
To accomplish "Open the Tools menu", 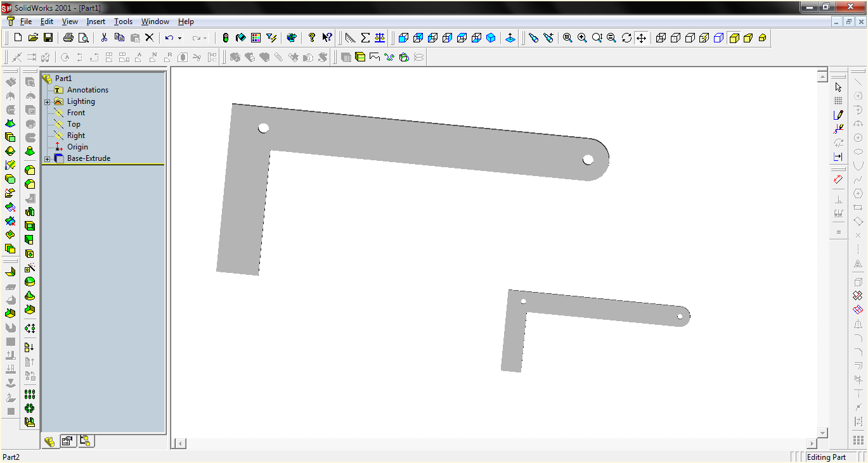I will coord(123,22).
